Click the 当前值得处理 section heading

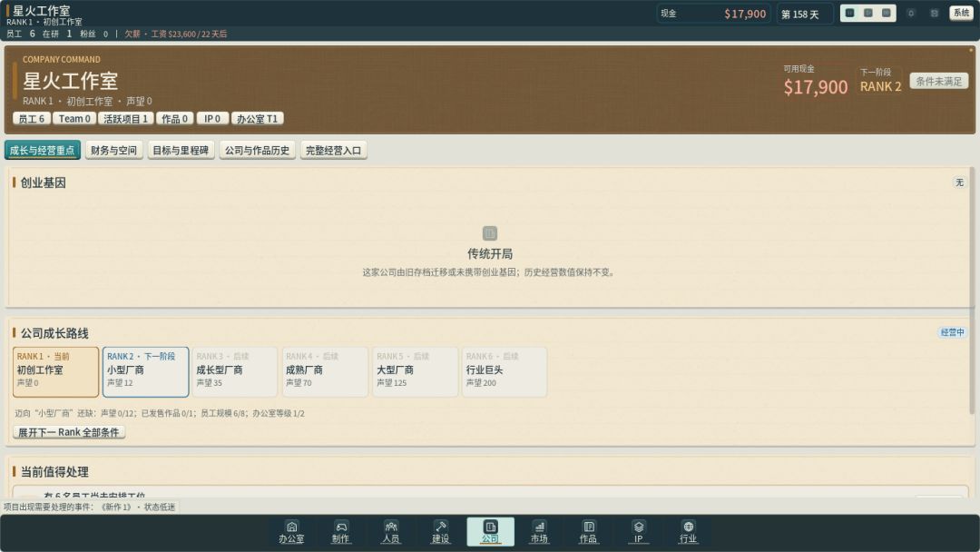point(54,472)
